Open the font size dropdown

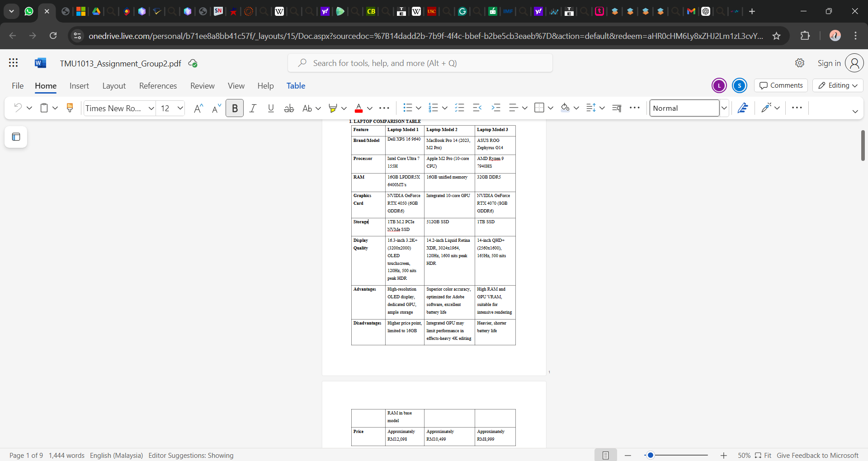[x=180, y=108]
